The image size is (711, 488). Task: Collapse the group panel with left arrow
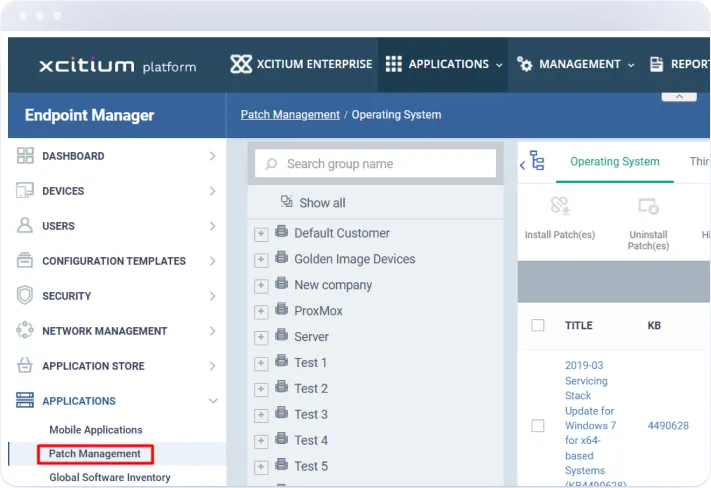click(x=522, y=165)
